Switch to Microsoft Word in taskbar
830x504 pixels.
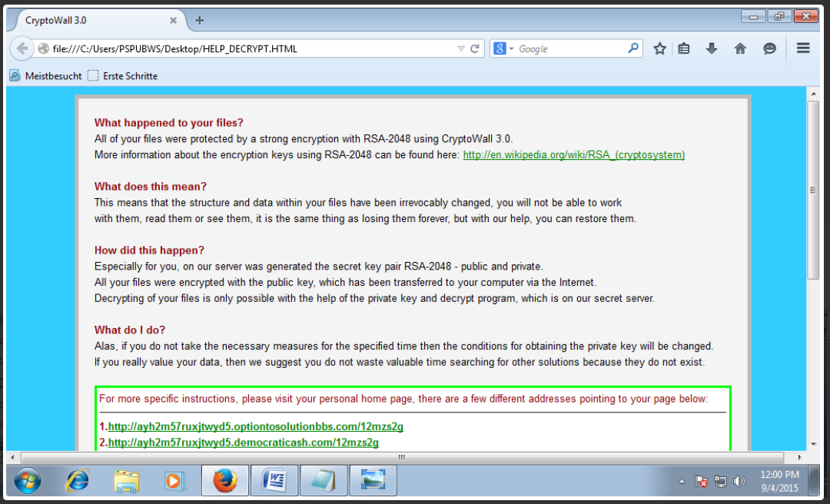(x=274, y=481)
